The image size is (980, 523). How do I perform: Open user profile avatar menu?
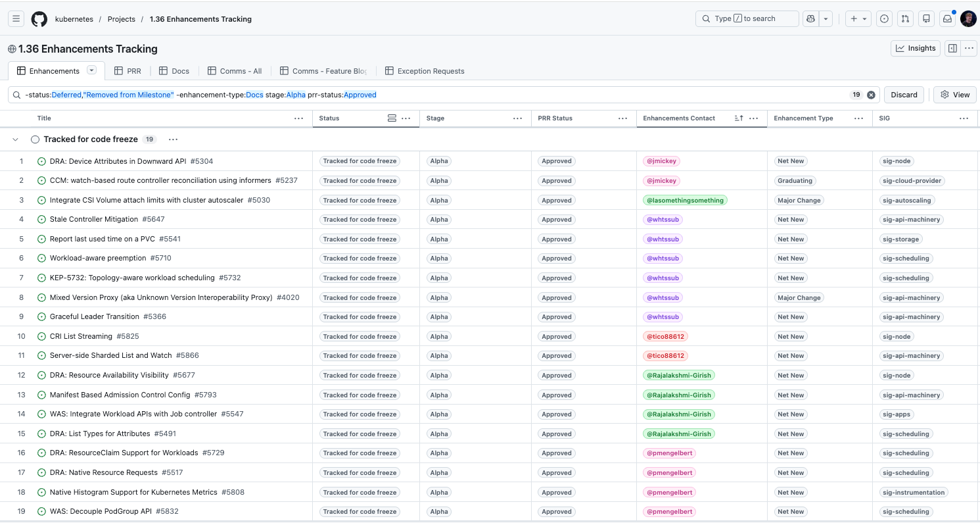pyautogui.click(x=968, y=19)
